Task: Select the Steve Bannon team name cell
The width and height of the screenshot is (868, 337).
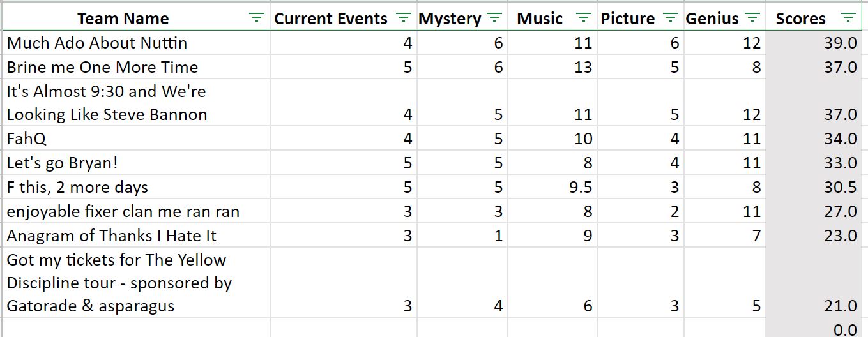Action: [135, 103]
